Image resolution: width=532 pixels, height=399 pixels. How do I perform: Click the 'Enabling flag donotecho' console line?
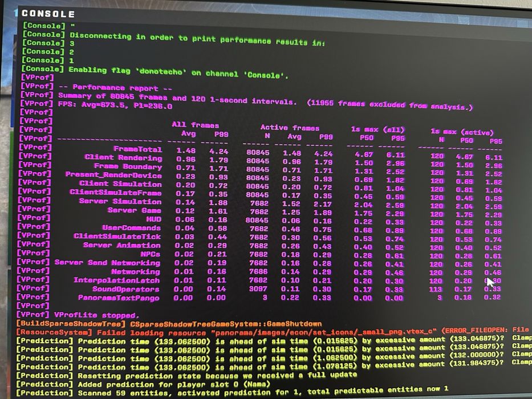[x=155, y=72]
